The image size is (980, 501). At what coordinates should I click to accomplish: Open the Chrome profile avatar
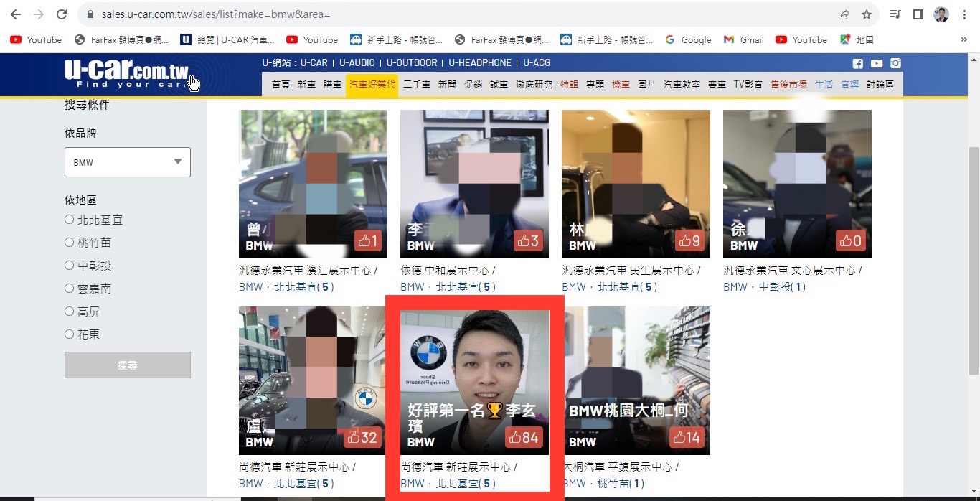tap(941, 14)
